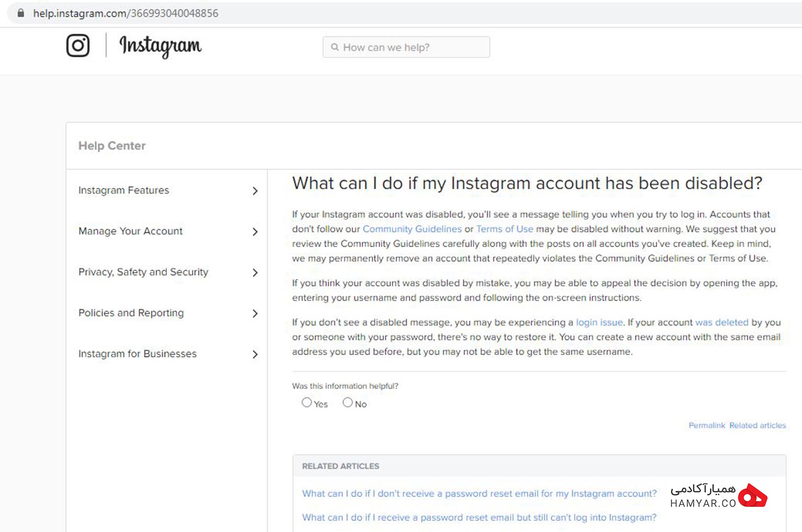
Task: Click the padlock icon in the address bar
Action: (x=21, y=13)
